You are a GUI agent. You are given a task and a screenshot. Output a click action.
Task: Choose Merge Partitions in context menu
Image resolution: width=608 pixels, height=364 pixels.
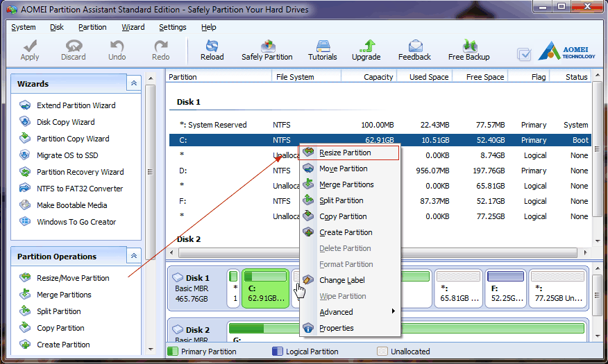click(351, 184)
